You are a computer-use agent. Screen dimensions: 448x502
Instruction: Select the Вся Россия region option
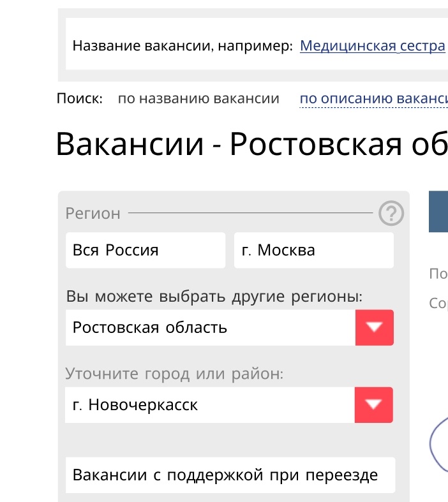click(x=145, y=250)
